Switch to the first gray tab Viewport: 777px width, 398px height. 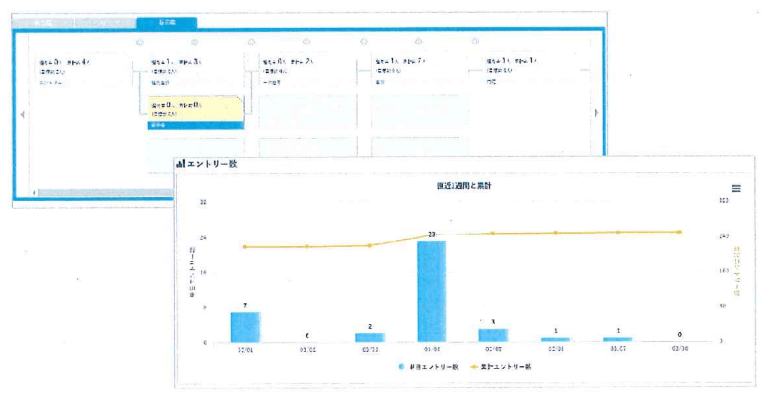point(43,23)
